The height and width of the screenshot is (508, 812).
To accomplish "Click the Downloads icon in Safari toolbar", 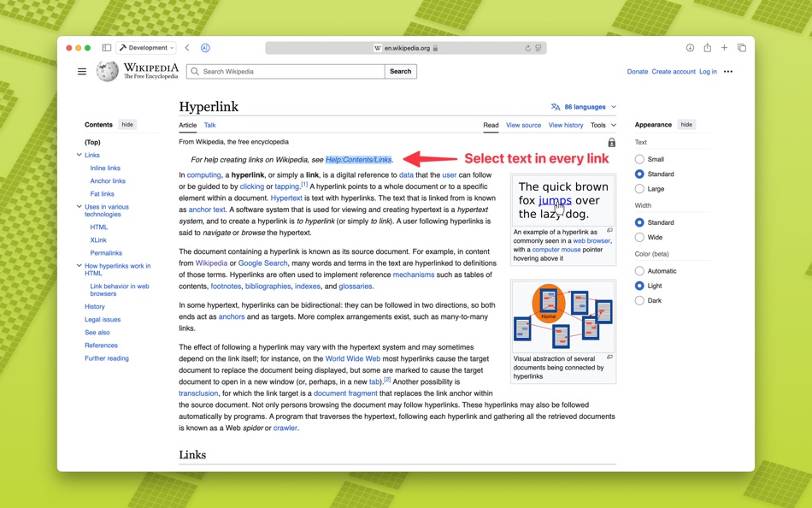I will pyautogui.click(x=691, y=48).
